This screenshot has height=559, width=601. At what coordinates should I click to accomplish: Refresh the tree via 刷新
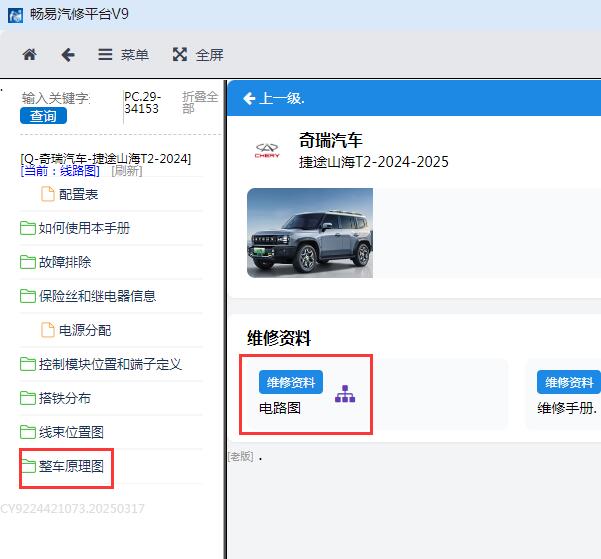[126, 171]
